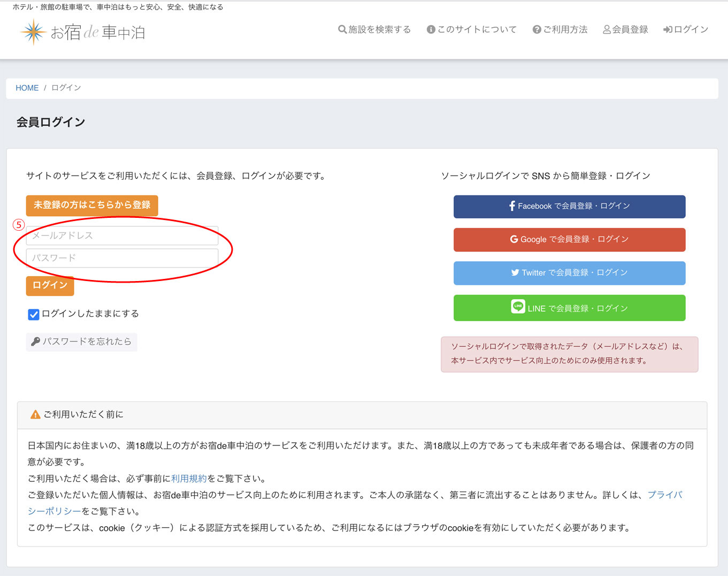Click the お宿de車中泊 site title text
The image size is (728, 576).
click(98, 33)
